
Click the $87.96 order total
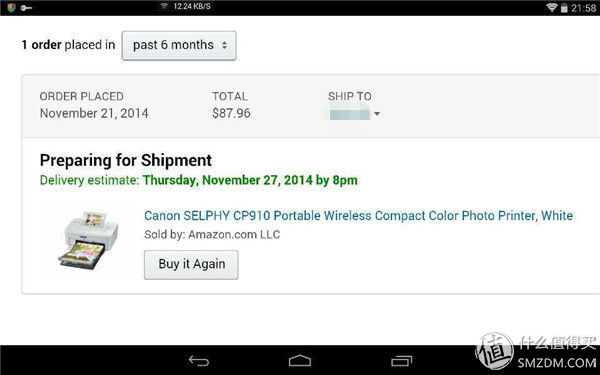tap(232, 113)
